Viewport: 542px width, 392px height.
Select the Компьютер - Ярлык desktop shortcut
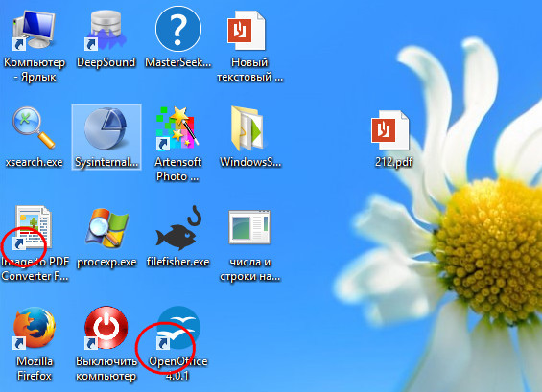[34, 31]
